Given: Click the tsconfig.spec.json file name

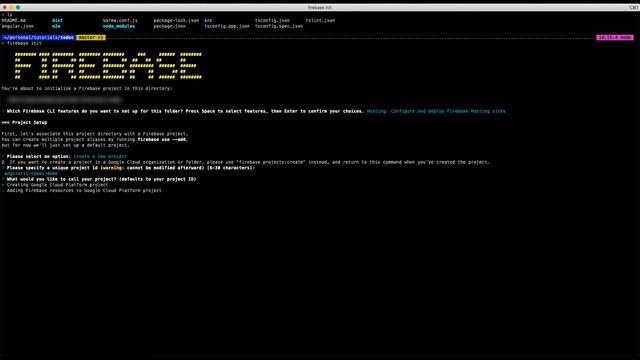Looking at the screenshot, I should coord(279,26).
